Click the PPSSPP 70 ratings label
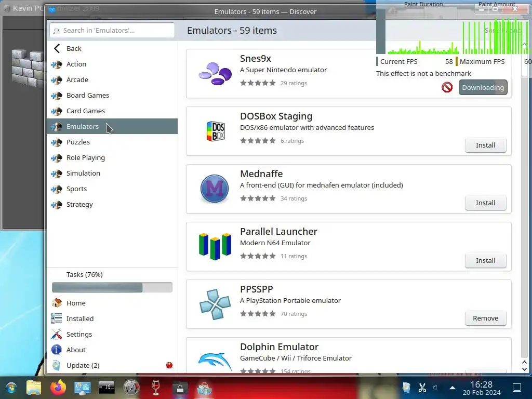532x399 pixels. coord(294,314)
